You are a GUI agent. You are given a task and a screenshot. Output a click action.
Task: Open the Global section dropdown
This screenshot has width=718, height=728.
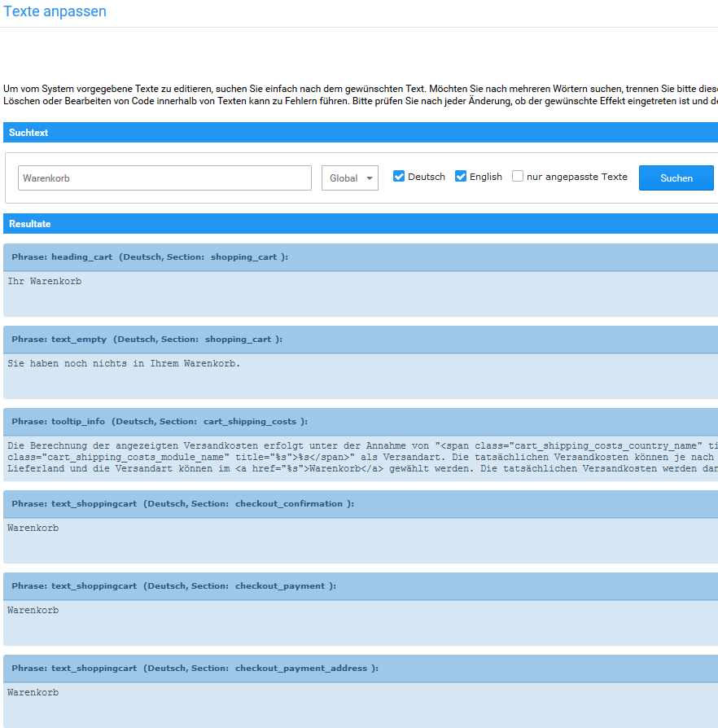tap(350, 178)
